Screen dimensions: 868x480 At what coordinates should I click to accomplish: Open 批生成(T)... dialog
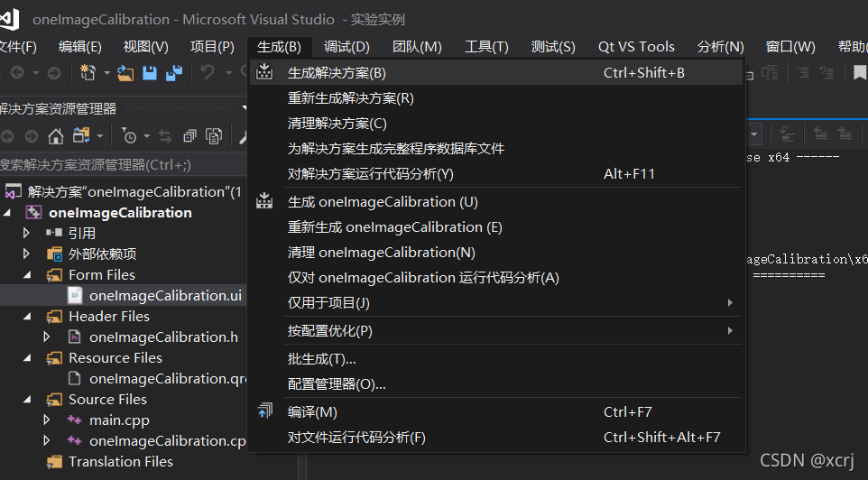(496, 359)
